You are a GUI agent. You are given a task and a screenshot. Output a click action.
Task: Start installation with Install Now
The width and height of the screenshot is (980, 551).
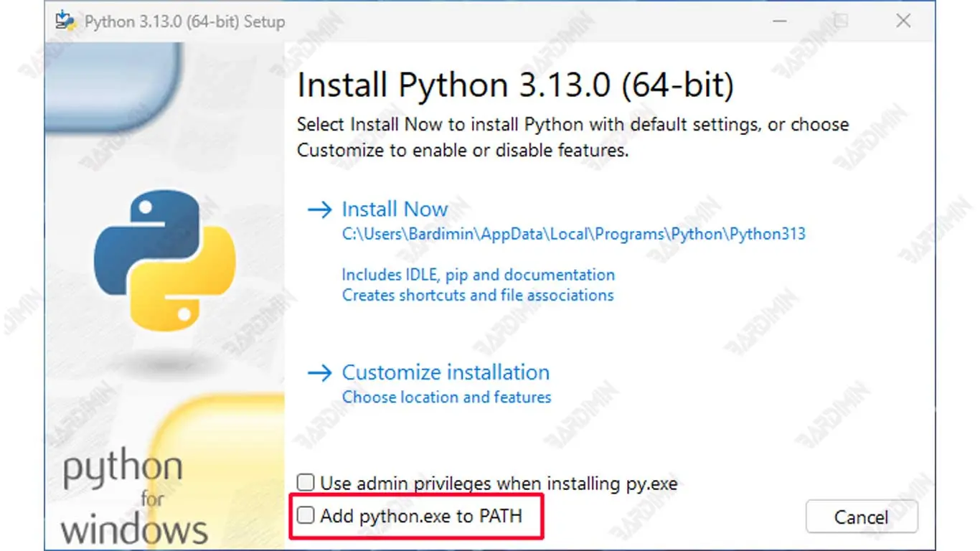pyautogui.click(x=395, y=209)
